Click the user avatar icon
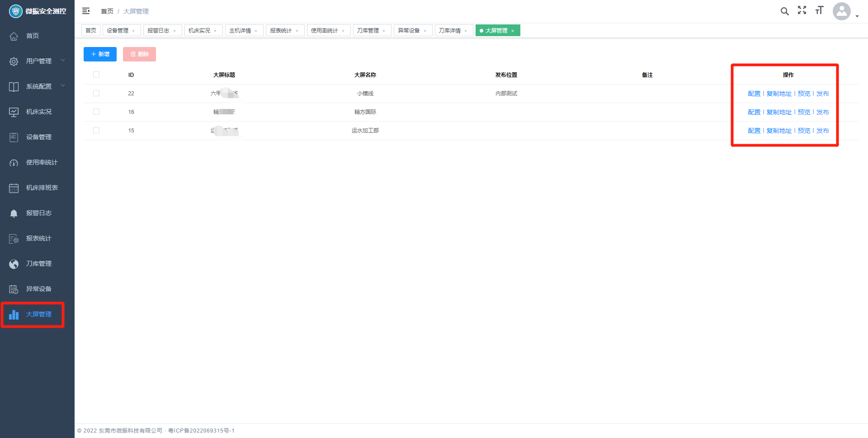Viewport: 868px width, 438px height. tap(842, 11)
